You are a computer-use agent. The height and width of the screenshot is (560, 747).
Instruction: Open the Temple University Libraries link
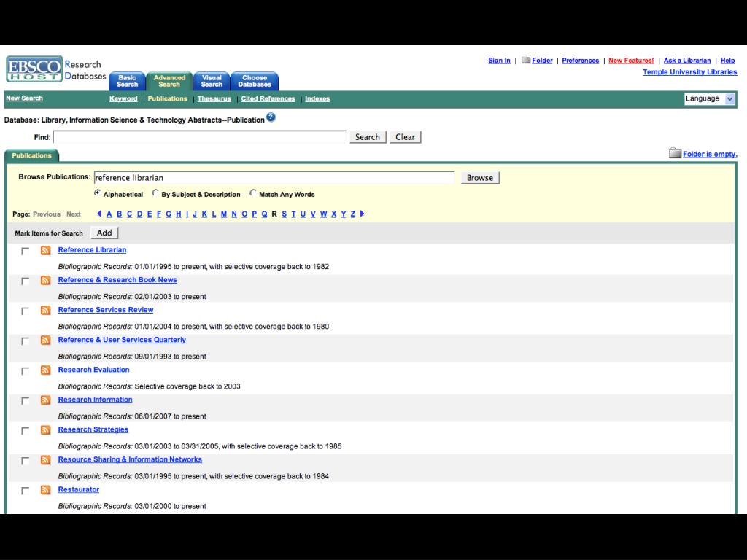(690, 72)
